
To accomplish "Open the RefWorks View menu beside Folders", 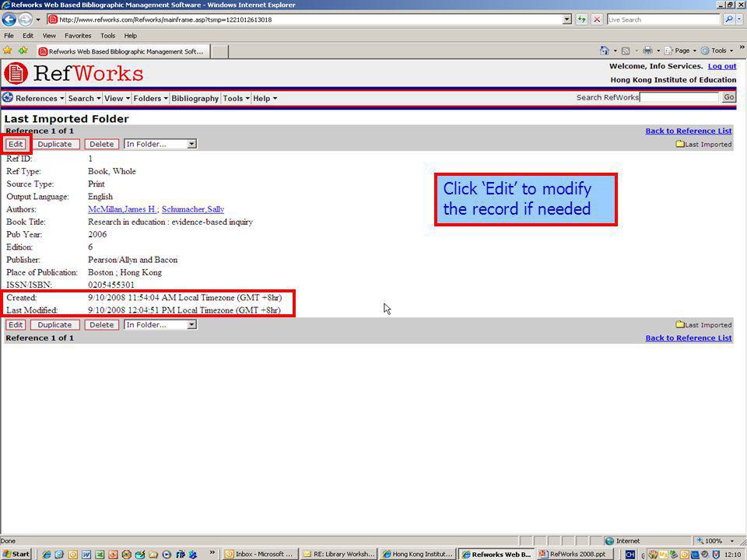I will [x=117, y=98].
